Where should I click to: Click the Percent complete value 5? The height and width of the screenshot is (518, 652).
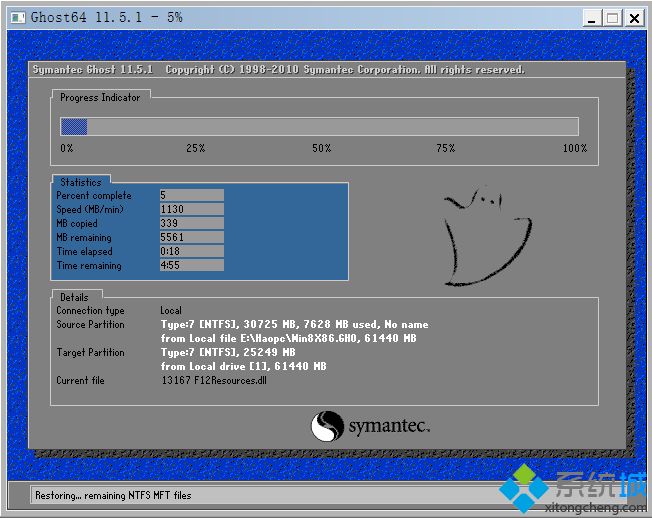(x=192, y=195)
